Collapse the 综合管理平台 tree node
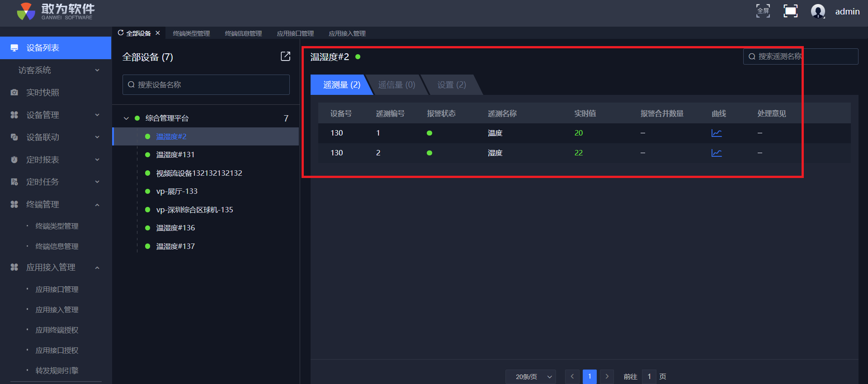 tap(126, 118)
